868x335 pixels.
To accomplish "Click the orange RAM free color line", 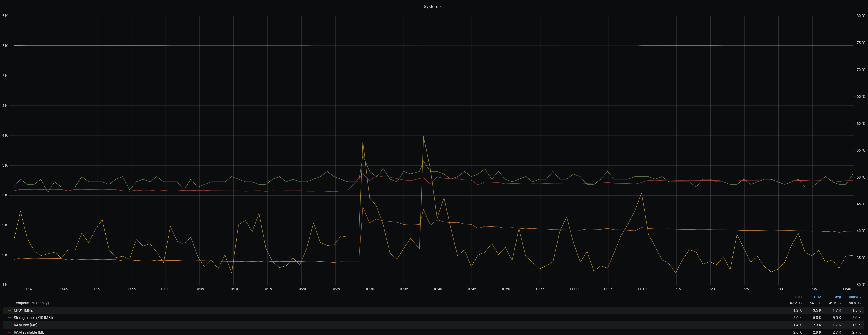I will pos(9,325).
